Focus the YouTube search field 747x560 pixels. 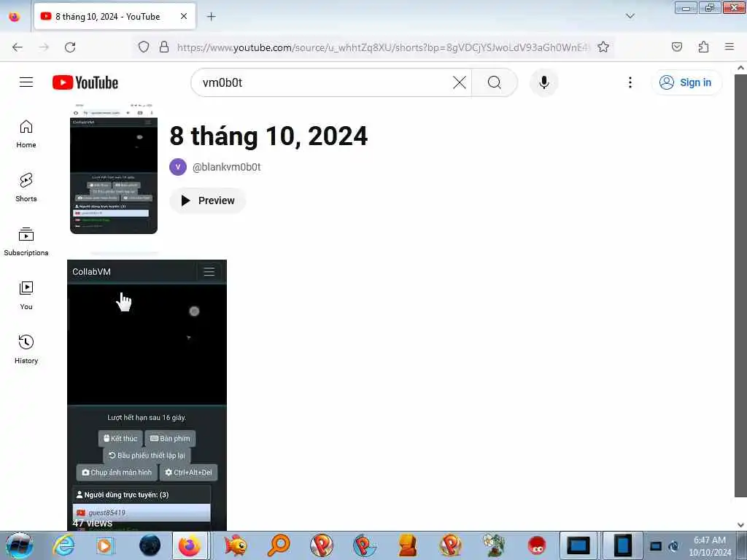324,82
